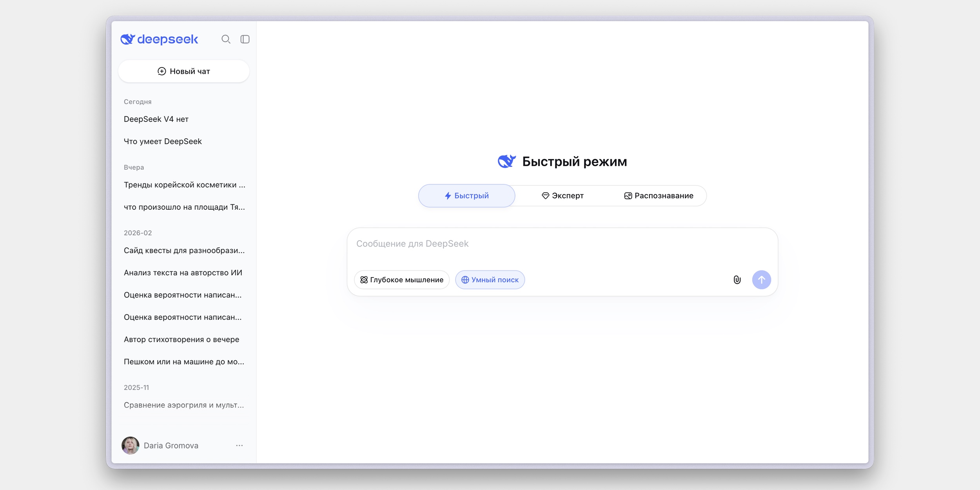Viewport: 980px width, 490px height.
Task: Click the Daria Gromova profile avatar
Action: [130, 445]
